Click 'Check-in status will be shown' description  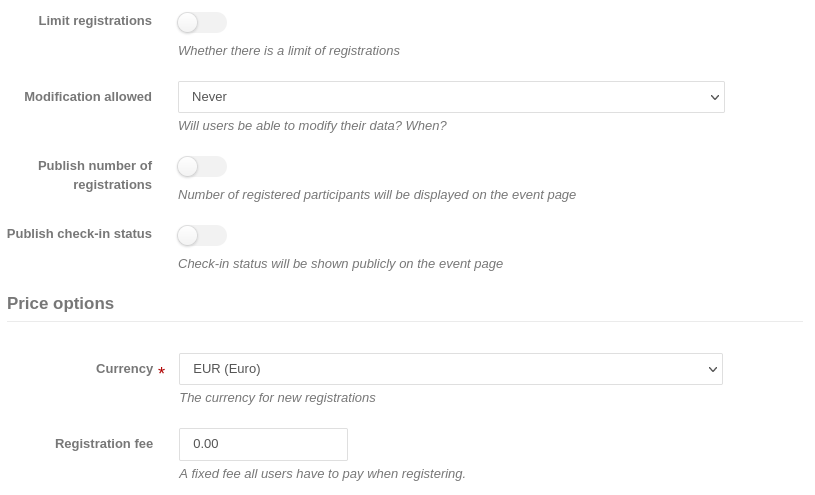(x=340, y=264)
